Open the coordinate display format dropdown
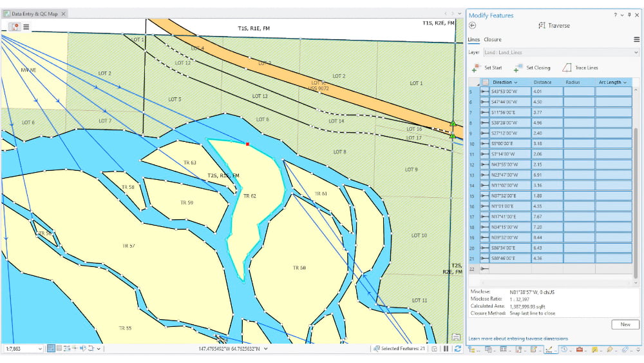Image resolution: width=644 pixels, height=363 pixels. [266, 349]
